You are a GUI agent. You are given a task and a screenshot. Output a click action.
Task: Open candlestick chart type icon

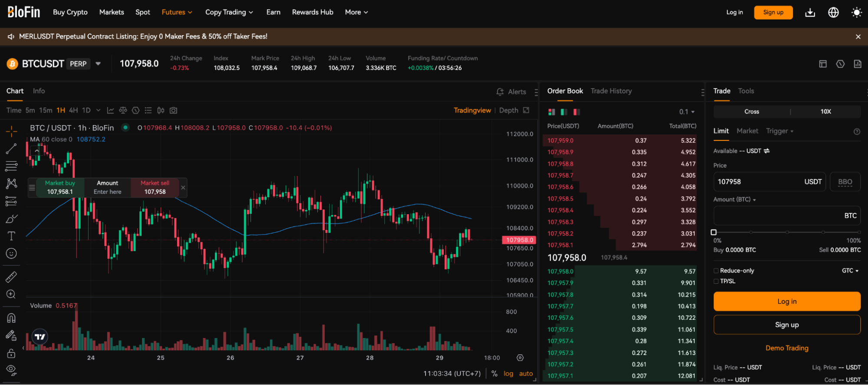(161, 110)
